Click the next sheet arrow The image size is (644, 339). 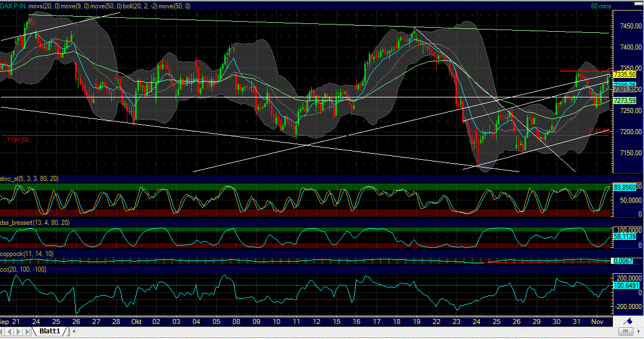point(18,331)
